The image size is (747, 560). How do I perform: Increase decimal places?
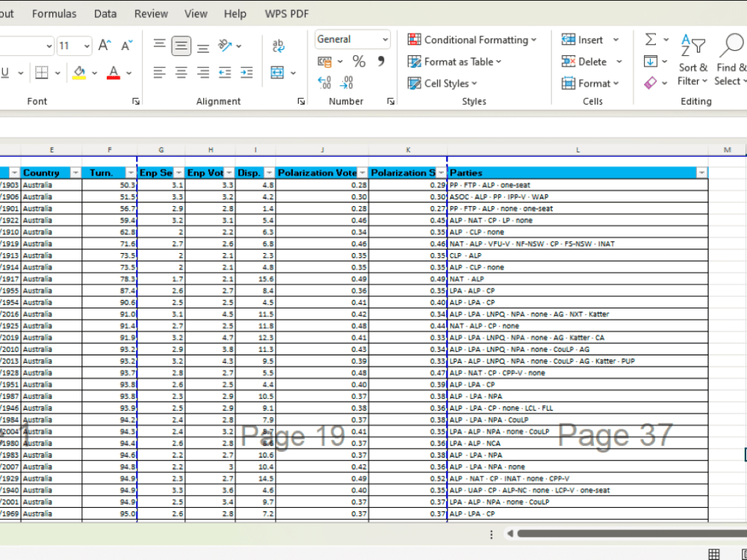click(x=324, y=83)
